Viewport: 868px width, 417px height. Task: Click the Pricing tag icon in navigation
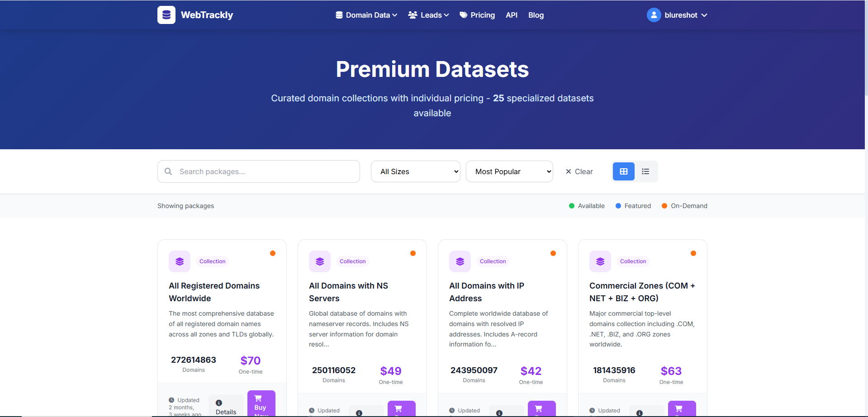(x=463, y=15)
